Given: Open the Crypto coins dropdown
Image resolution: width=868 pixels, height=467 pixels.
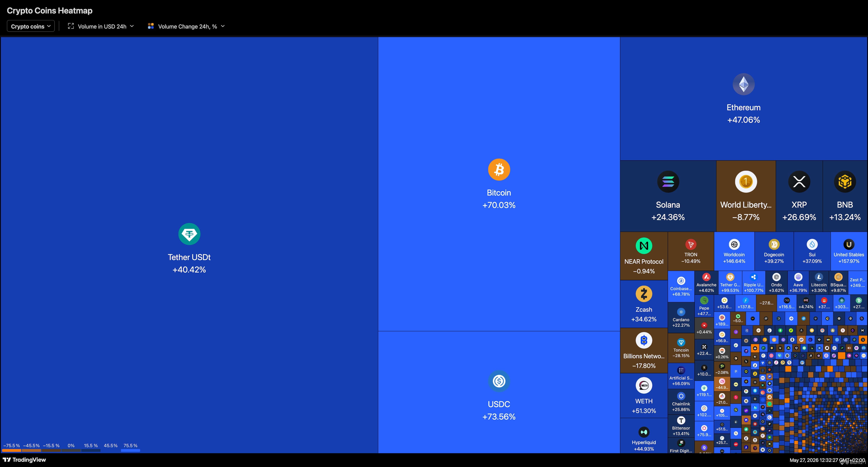Looking at the screenshot, I should tap(31, 26).
